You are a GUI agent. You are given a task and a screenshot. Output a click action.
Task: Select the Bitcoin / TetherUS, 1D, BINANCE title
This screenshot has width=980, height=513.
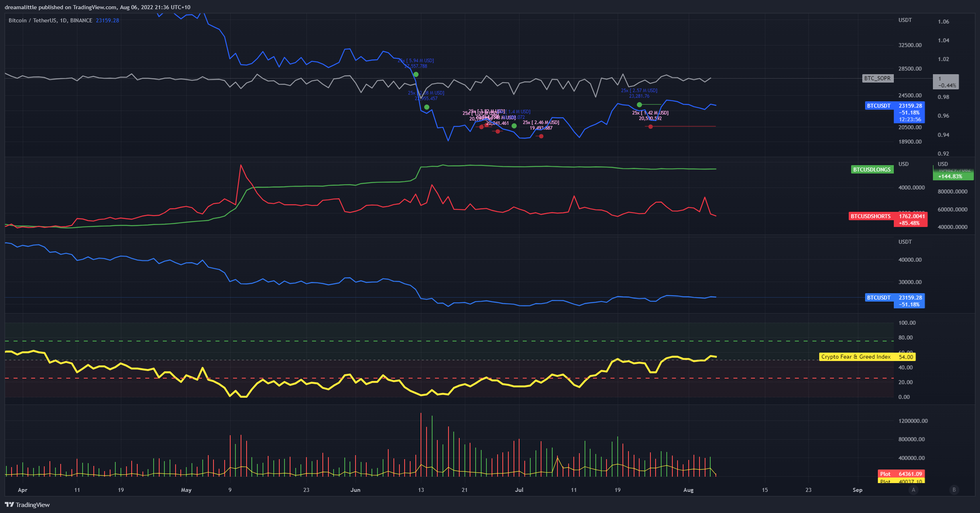coord(50,20)
